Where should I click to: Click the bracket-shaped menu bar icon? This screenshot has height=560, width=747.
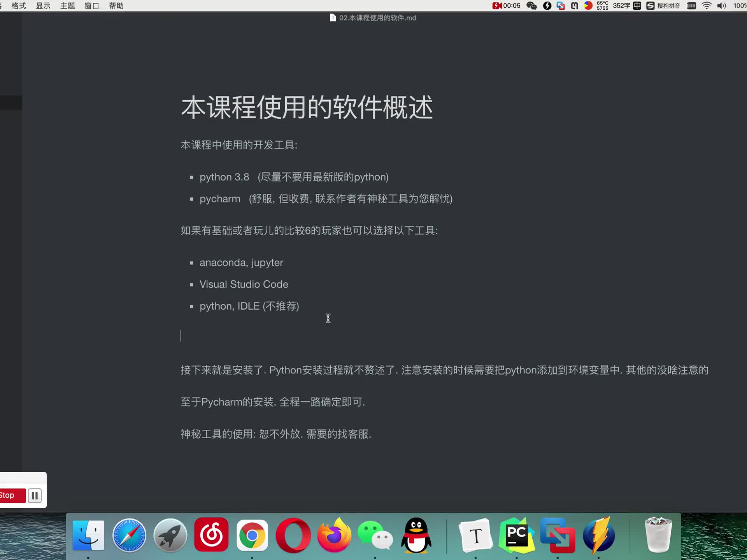tap(574, 6)
